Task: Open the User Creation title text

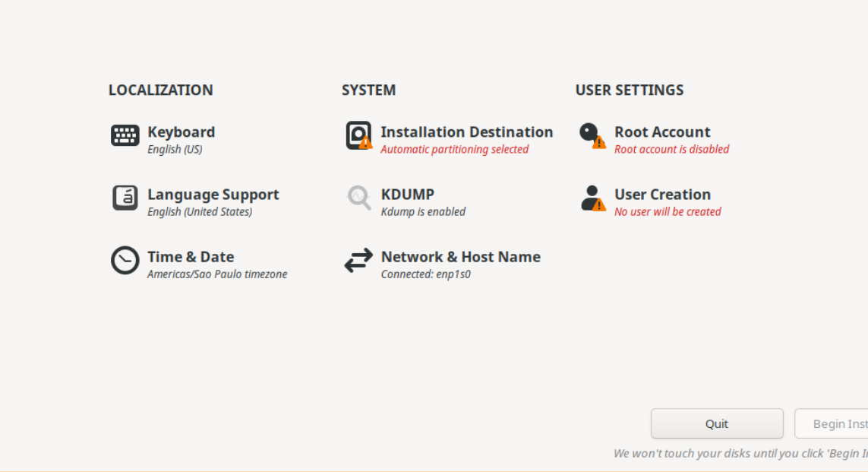Action: coord(662,195)
